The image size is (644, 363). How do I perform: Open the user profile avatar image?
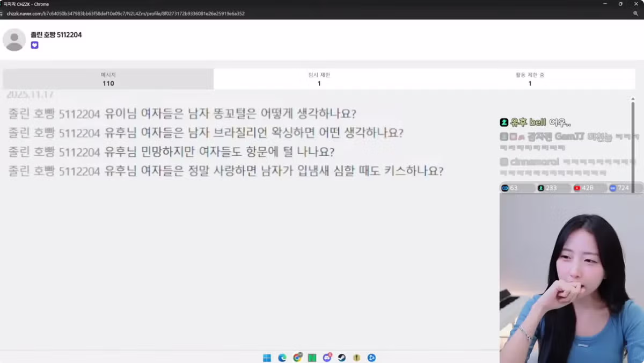14,39
